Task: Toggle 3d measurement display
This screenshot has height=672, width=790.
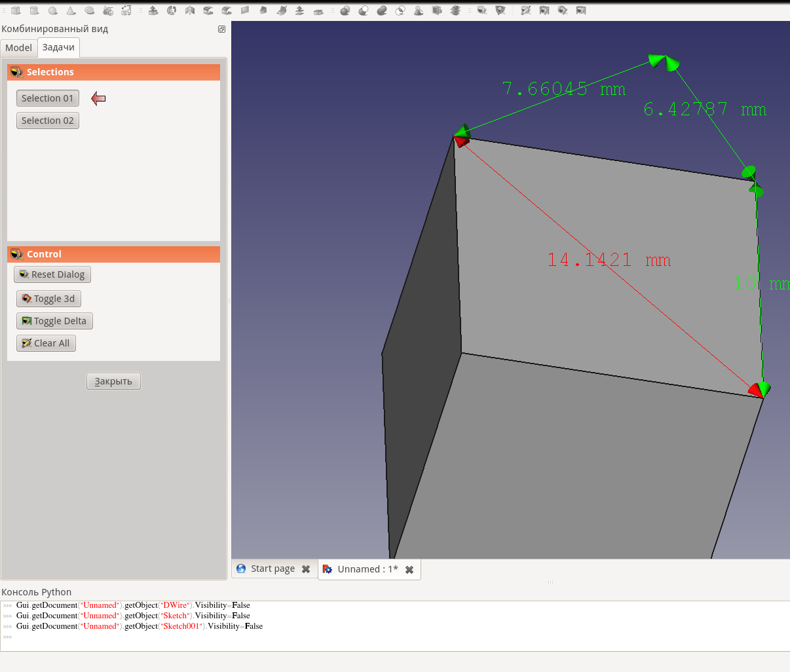Action: click(48, 298)
